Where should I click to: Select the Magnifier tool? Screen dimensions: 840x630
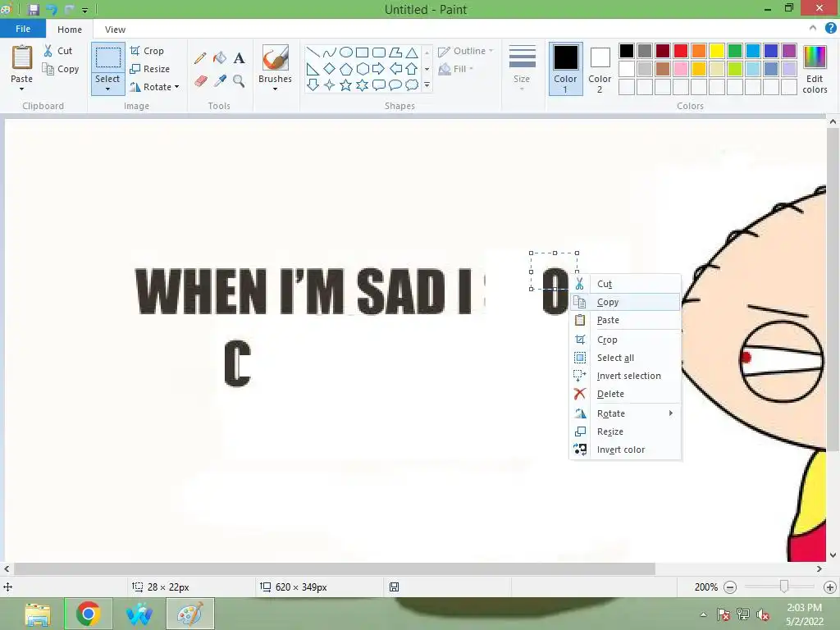tap(239, 81)
